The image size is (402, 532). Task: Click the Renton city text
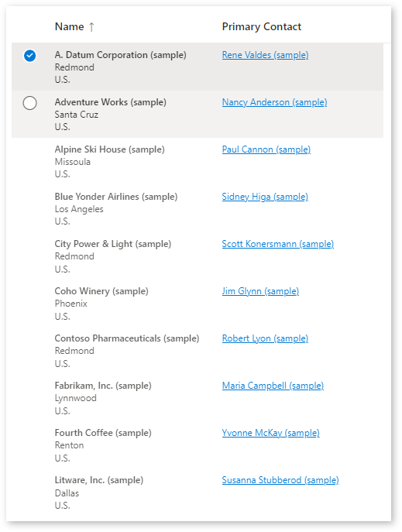[x=69, y=445]
